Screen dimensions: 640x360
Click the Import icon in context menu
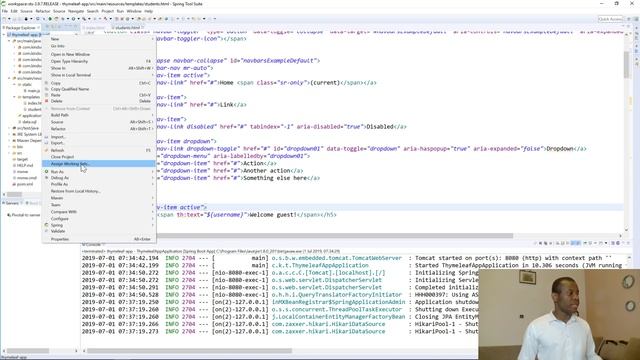pos(47,137)
